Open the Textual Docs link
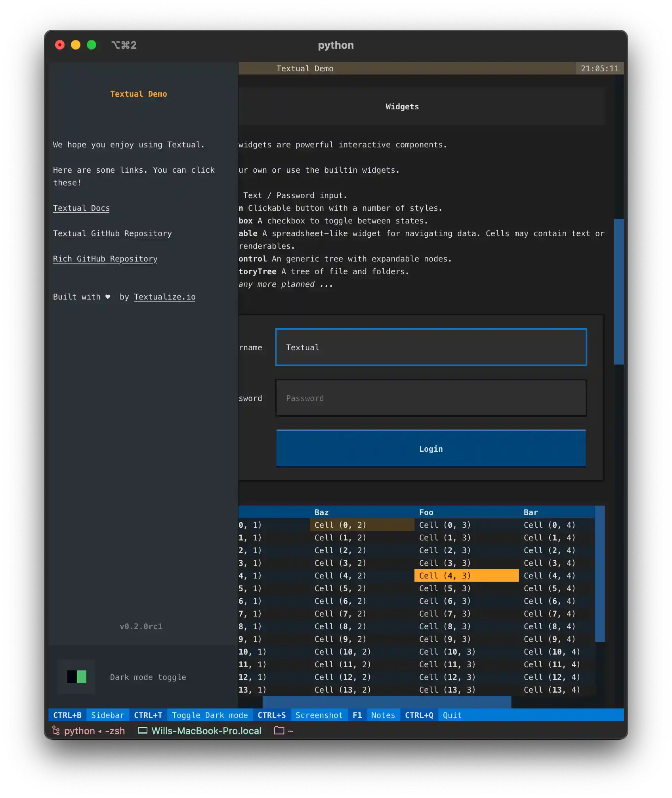Screen dimensions: 672x798 click(81, 208)
